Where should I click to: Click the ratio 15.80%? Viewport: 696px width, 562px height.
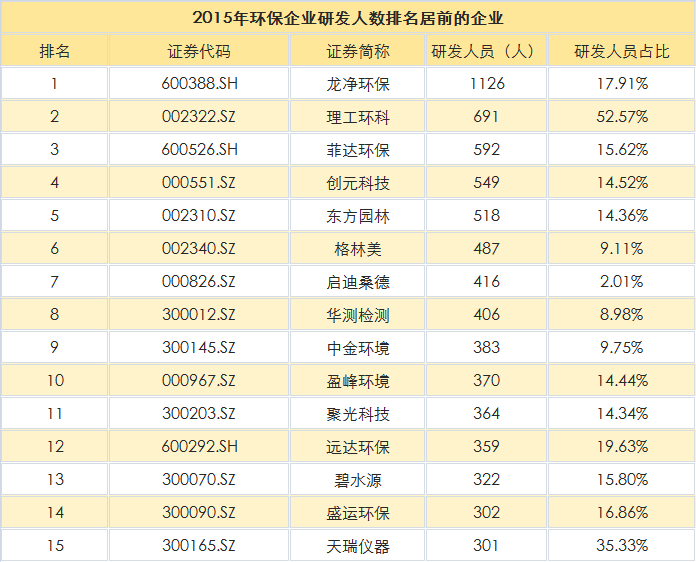[622, 479]
